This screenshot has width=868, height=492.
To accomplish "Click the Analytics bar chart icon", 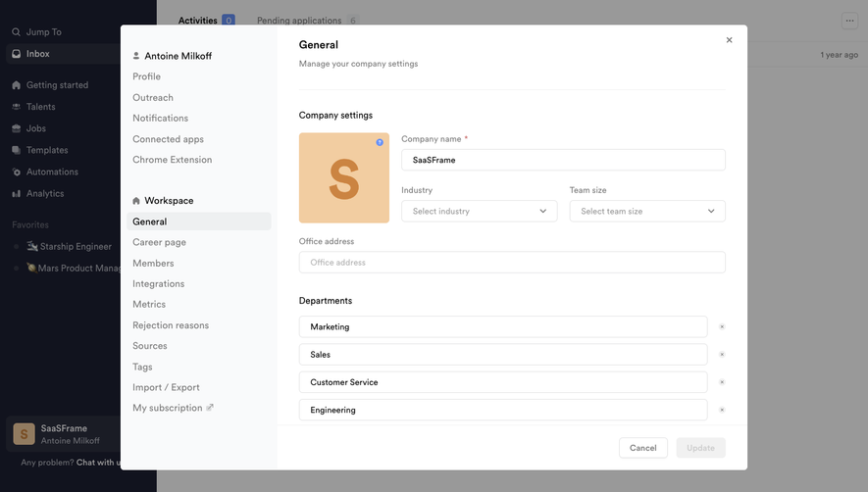I will coord(16,194).
